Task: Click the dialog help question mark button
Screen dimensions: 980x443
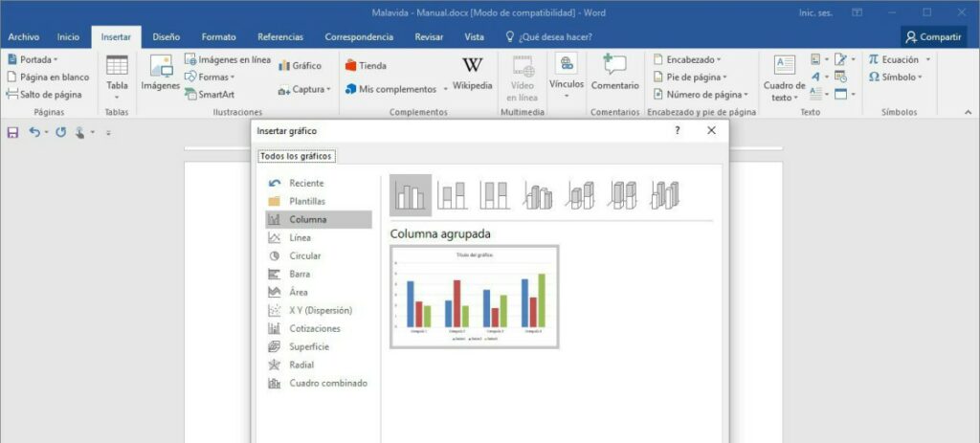Action: 677,130
